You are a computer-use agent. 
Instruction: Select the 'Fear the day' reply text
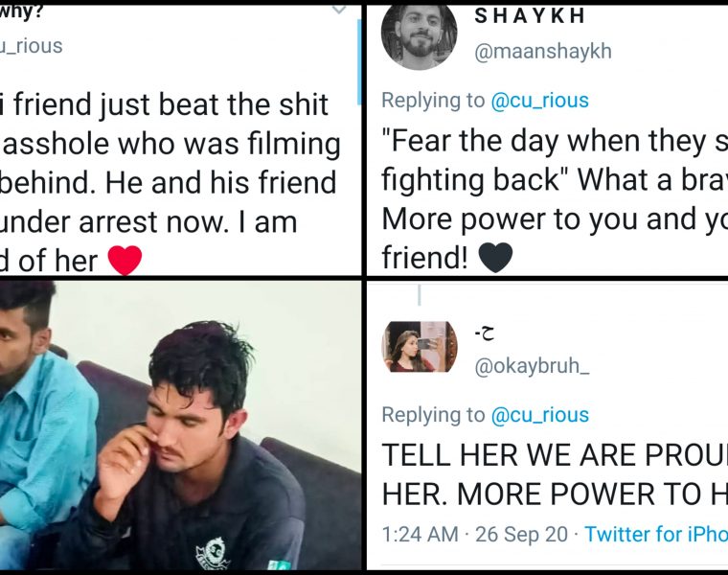tap(555, 198)
